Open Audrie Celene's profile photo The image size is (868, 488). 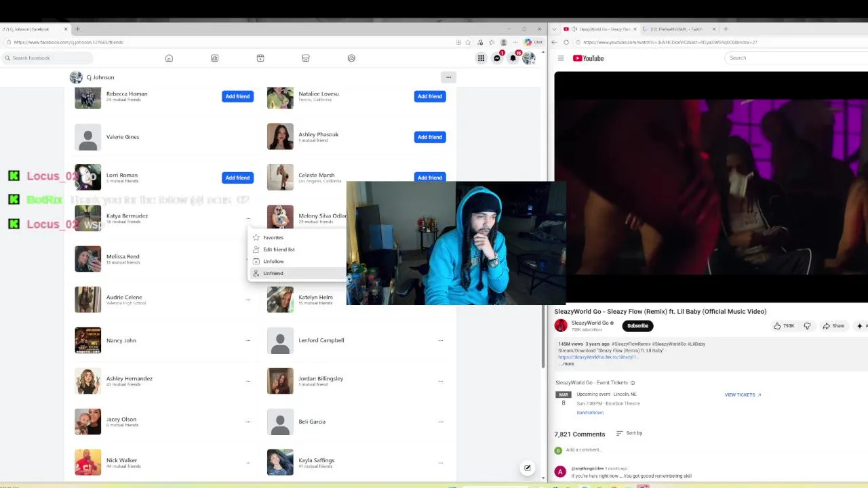(x=87, y=300)
